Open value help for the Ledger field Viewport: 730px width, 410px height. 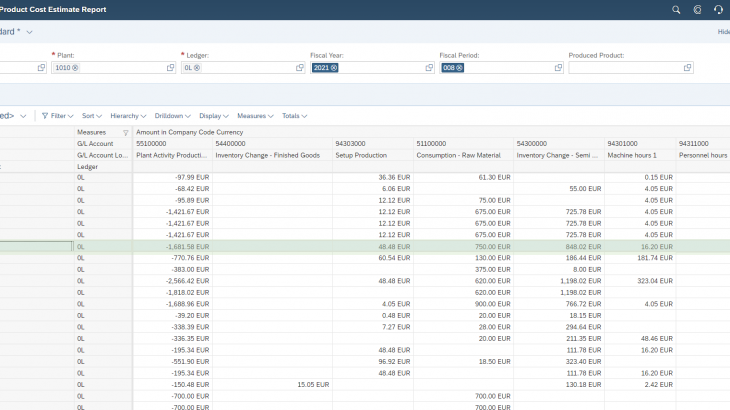click(300, 68)
